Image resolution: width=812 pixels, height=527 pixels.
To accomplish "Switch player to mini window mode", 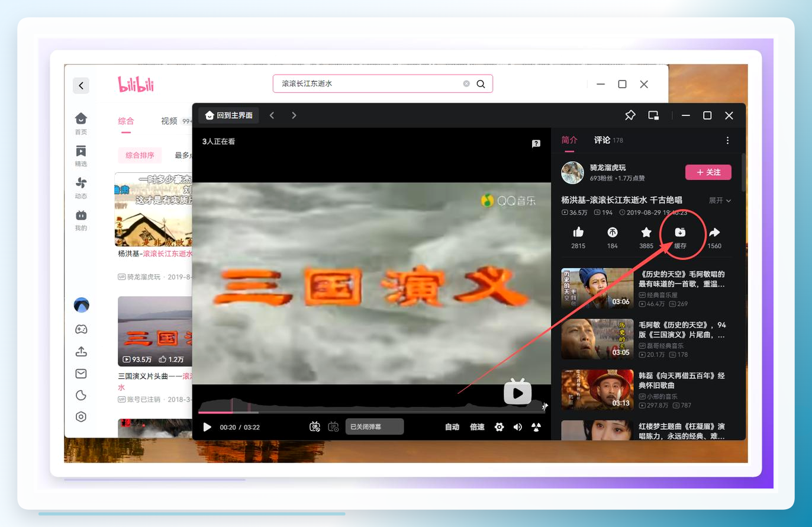I will 653,115.
